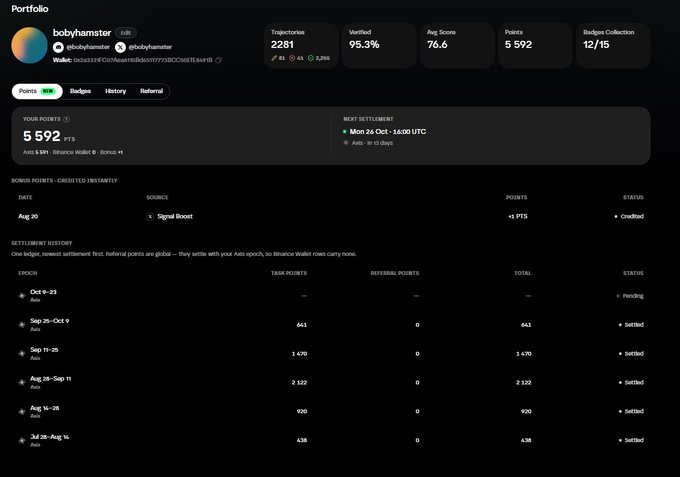Click 'Mon 26 Oct · 16:00 UTC' settlement date
Viewport: 680px width, 477px height.
pos(388,131)
